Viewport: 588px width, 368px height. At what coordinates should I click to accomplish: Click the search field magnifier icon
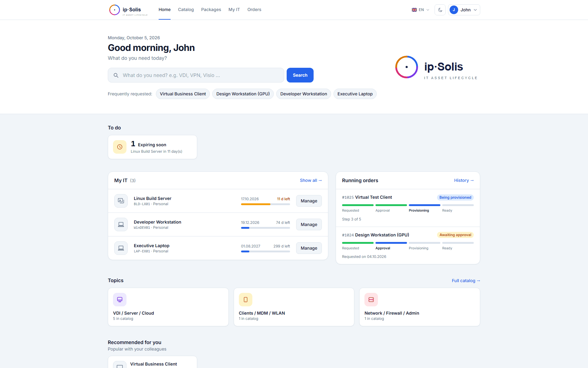[x=116, y=75]
